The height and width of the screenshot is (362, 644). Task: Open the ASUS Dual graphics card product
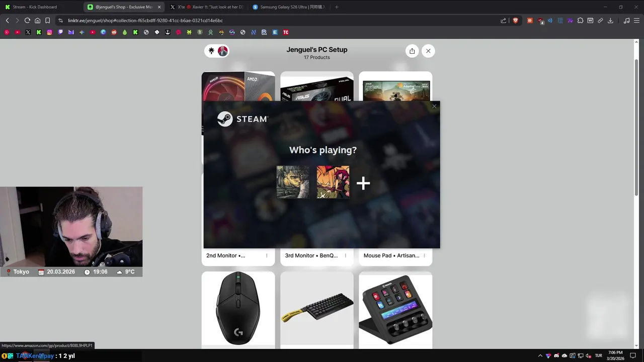click(x=317, y=86)
